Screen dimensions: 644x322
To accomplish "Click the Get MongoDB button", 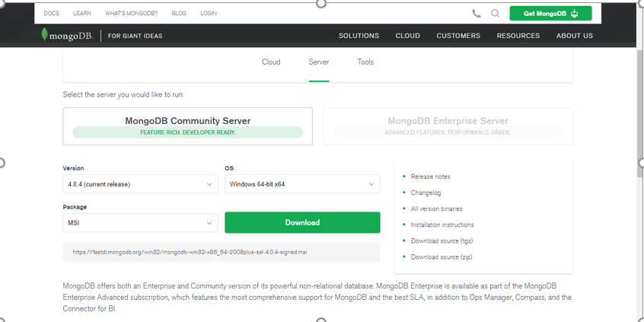I will coord(550,13).
